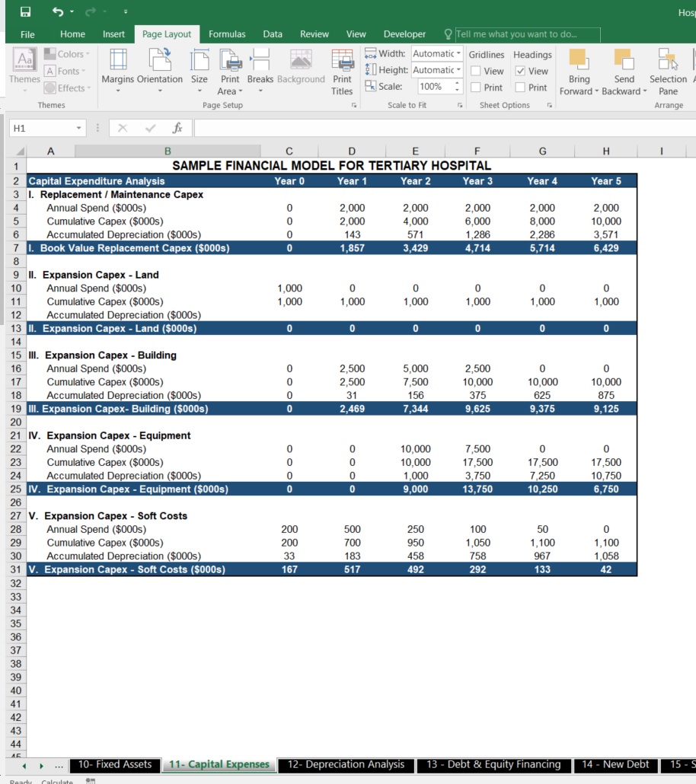Toggle Headings Print checkbox
This screenshot has height=784, width=696.
(520, 88)
